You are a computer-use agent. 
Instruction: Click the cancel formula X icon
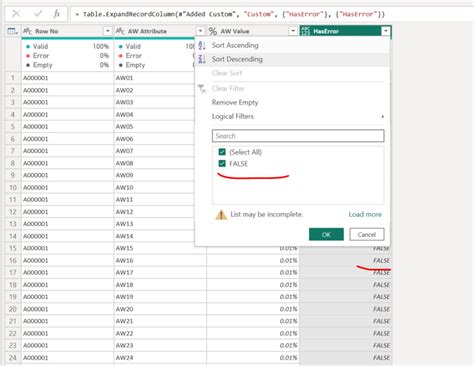(x=16, y=14)
